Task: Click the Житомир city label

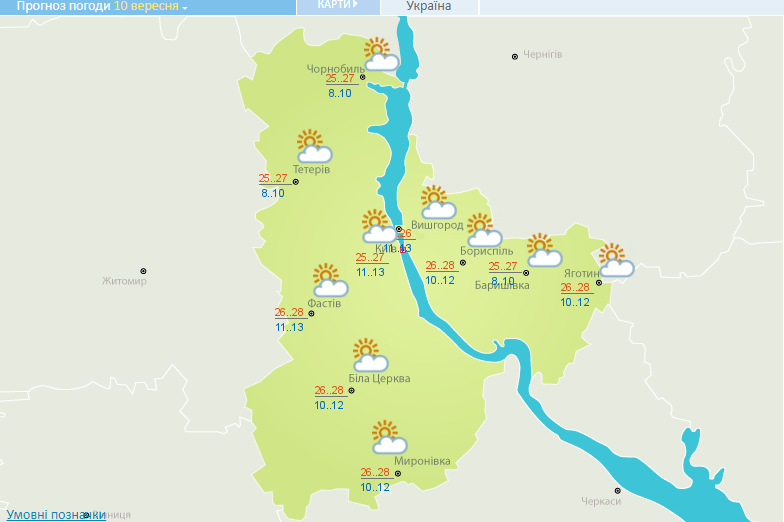Action: pos(124,281)
